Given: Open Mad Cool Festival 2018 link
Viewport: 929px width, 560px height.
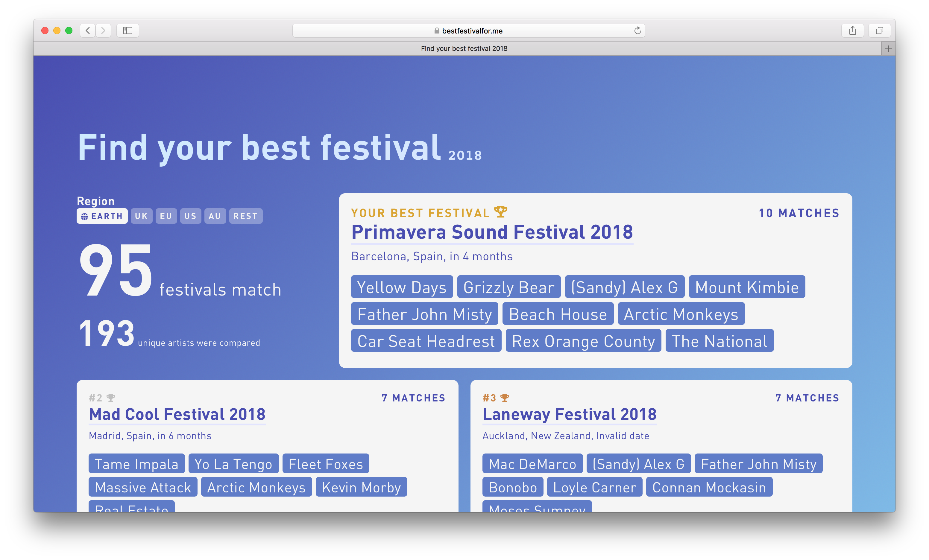Looking at the screenshot, I should pos(177,415).
